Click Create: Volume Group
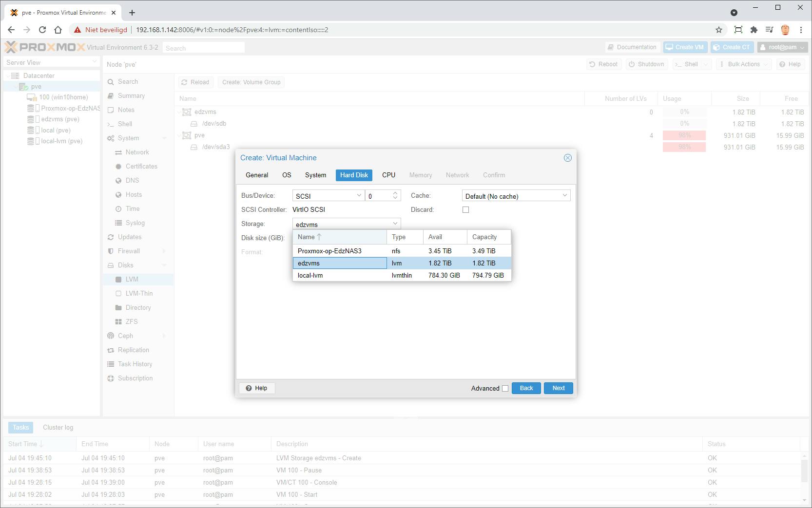This screenshot has height=508, width=812. (x=251, y=82)
